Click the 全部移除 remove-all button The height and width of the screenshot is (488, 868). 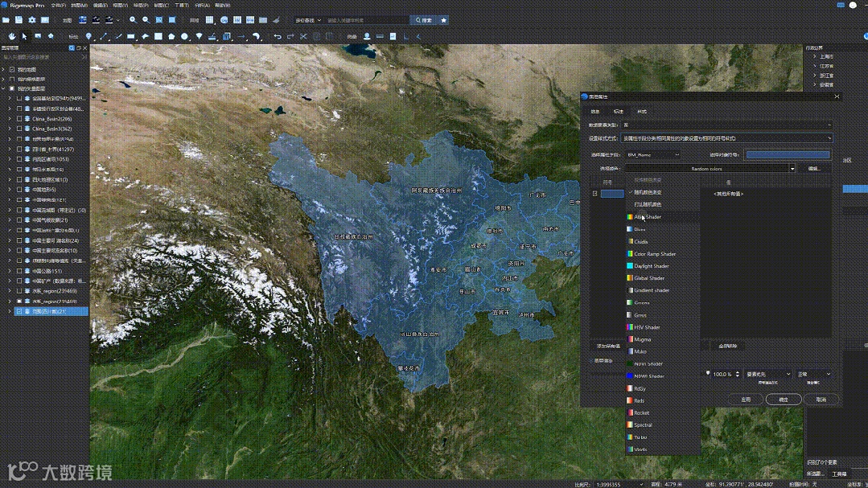pyautogui.click(x=727, y=347)
